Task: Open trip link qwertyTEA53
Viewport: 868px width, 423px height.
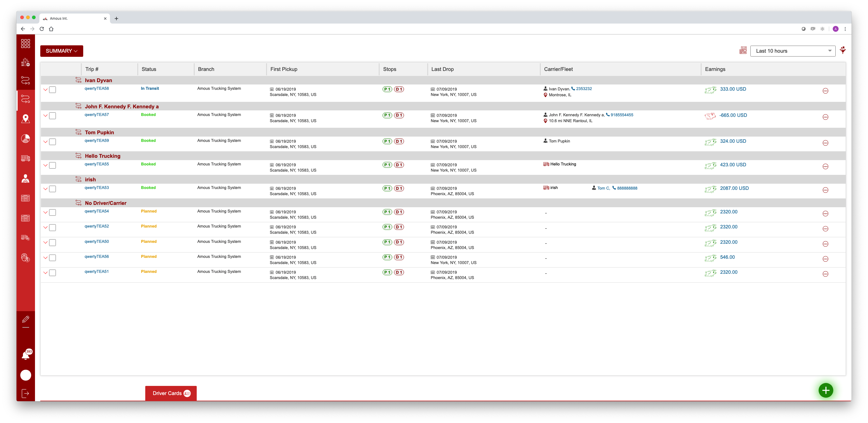Action: [97, 188]
